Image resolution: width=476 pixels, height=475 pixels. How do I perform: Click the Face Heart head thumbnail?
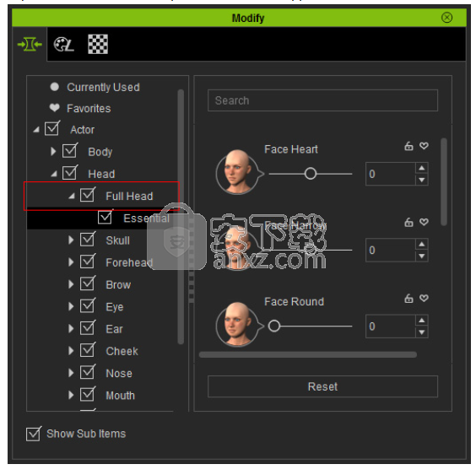238,172
